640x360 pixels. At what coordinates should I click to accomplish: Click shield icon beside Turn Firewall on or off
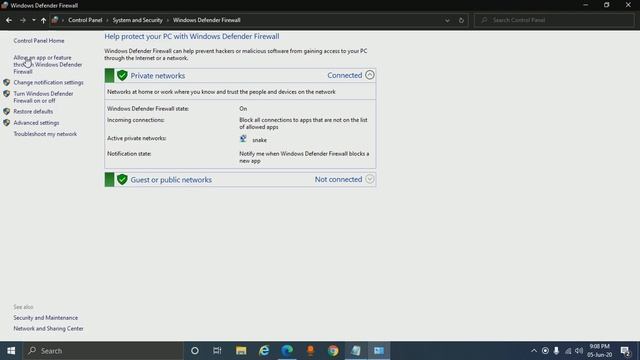[7, 94]
